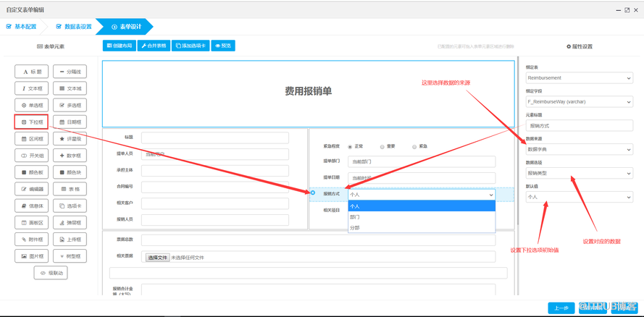The height and width of the screenshot is (317, 644).
Task: Pick the 日期框 date box element
Action: tap(70, 122)
